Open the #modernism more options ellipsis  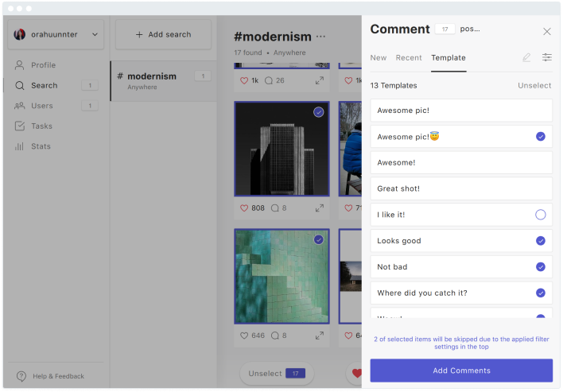pyautogui.click(x=320, y=37)
